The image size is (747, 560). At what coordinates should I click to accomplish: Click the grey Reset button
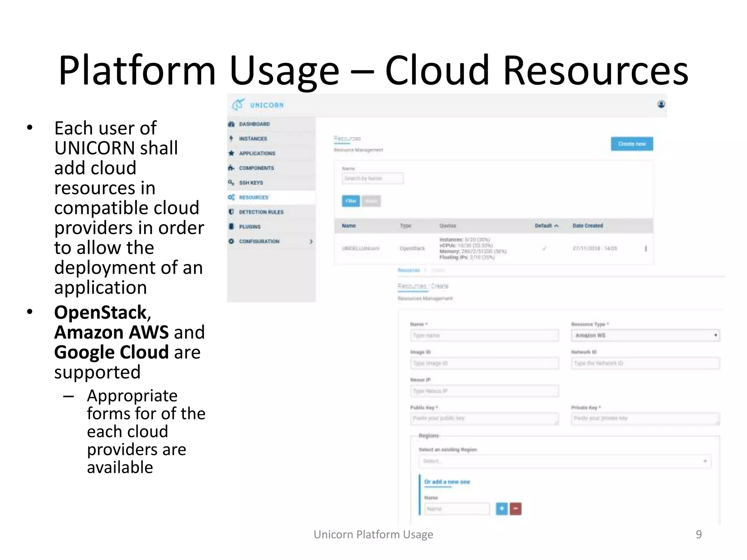[x=371, y=201]
